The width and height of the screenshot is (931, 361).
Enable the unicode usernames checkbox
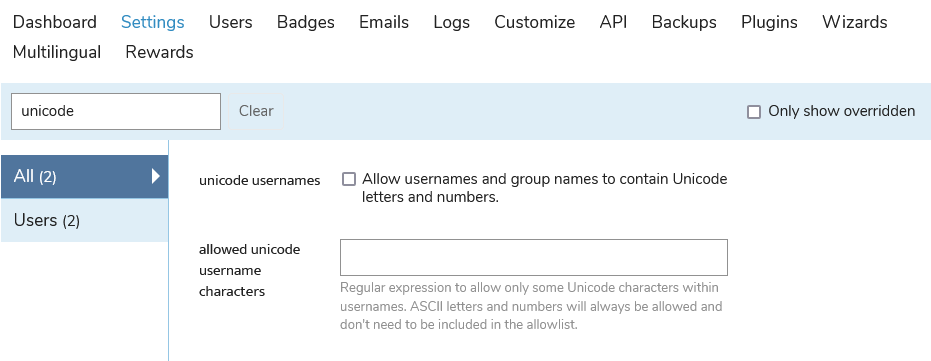[349, 179]
